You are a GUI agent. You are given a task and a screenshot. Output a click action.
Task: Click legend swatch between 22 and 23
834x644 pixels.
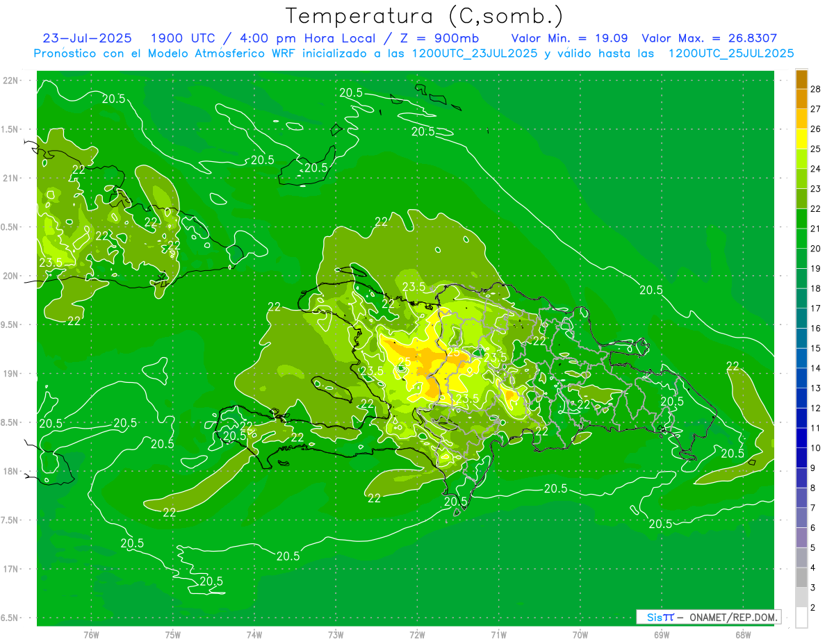[801, 199]
